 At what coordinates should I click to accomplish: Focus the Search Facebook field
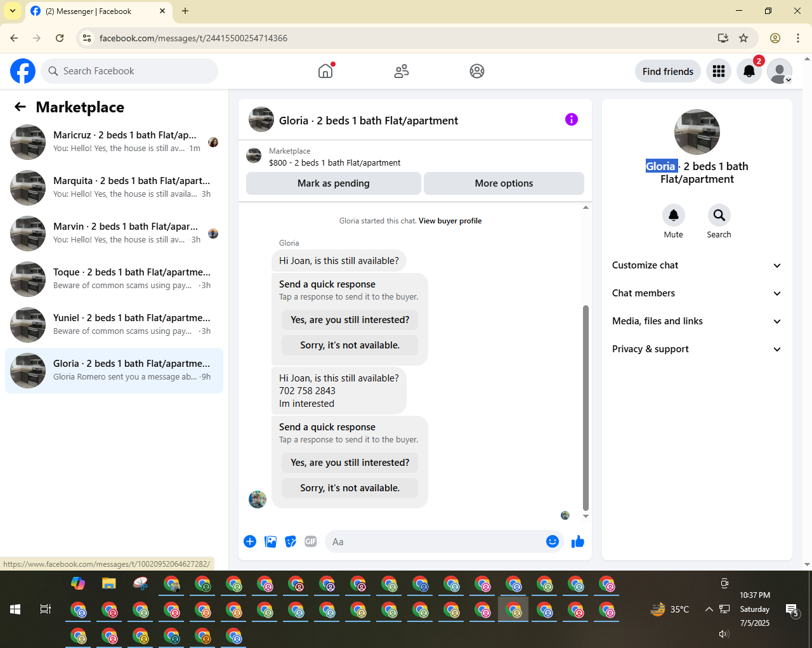(129, 71)
